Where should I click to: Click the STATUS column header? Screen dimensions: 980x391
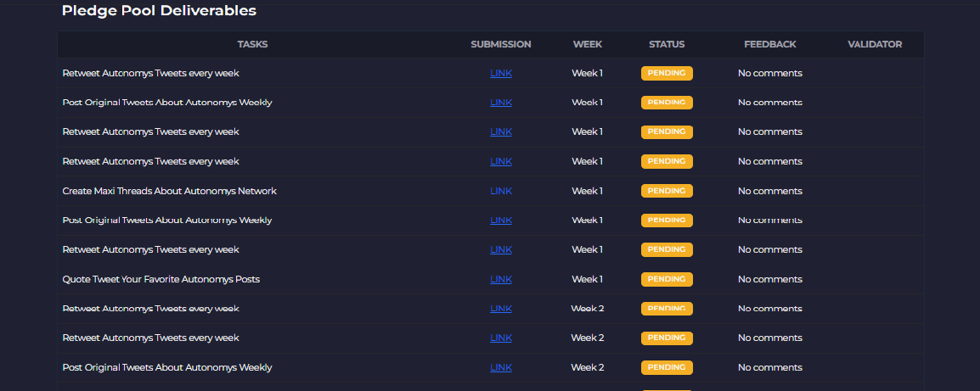click(667, 44)
